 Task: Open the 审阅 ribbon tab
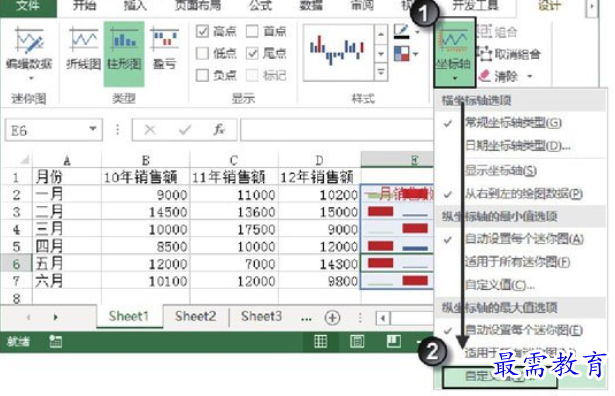tap(361, 5)
